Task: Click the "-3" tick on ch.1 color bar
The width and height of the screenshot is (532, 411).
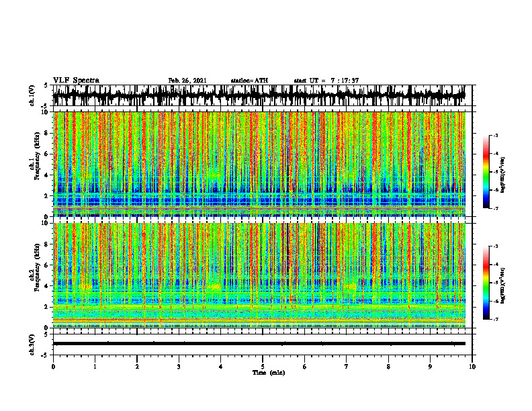Action: 496,135
